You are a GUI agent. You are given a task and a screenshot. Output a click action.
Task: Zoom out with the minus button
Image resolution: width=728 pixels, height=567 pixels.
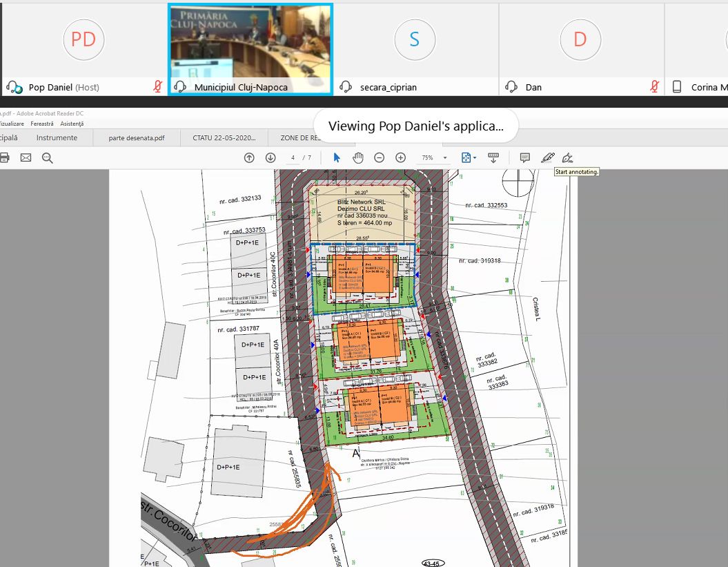379,157
